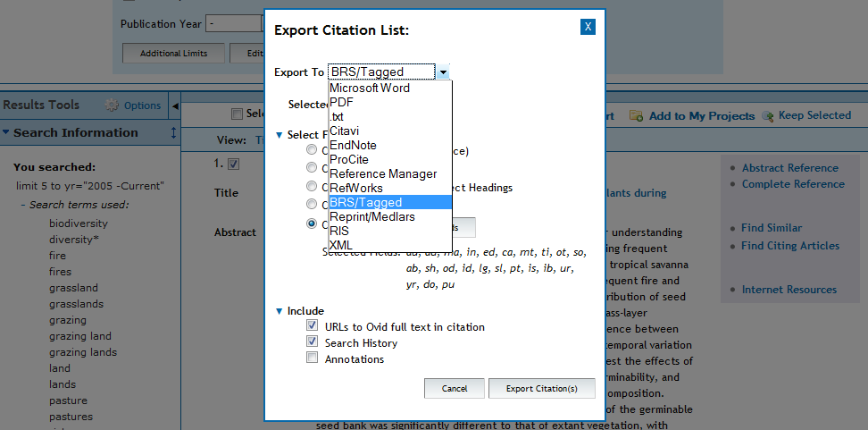The height and width of the screenshot is (430, 868).
Task: Collapse the Select Fields section
Action: [x=279, y=135]
